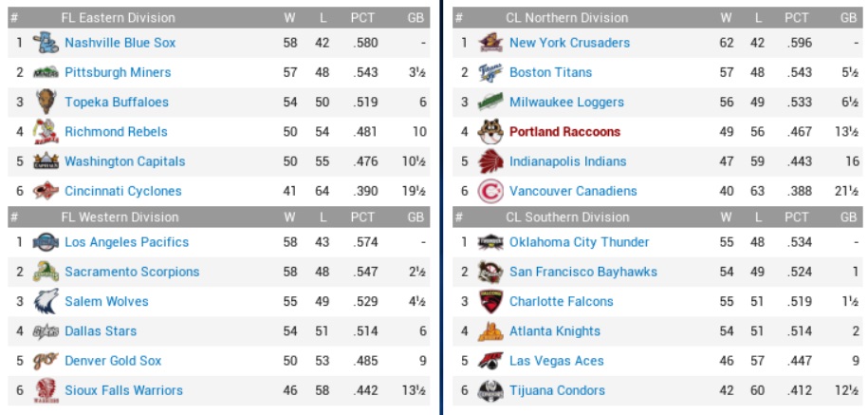Open the Los Angeles Pacifics link
The width and height of the screenshot is (868, 415).
[126, 242]
